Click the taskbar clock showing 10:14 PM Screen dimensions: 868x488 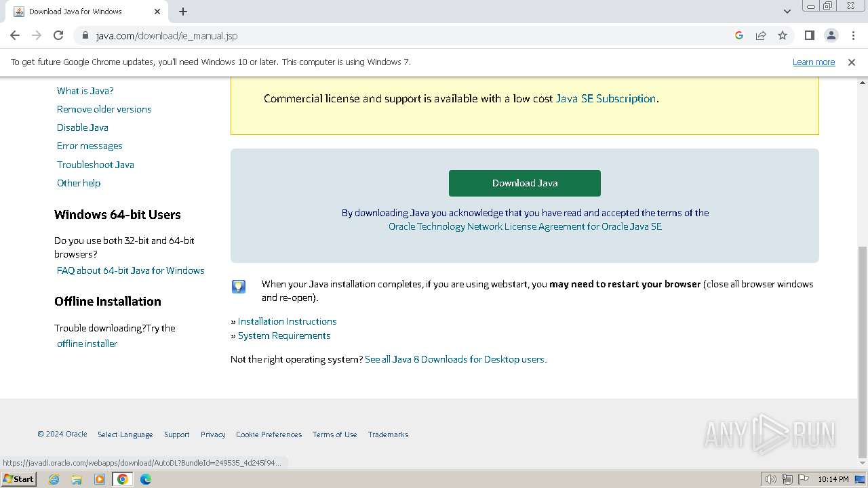point(833,479)
